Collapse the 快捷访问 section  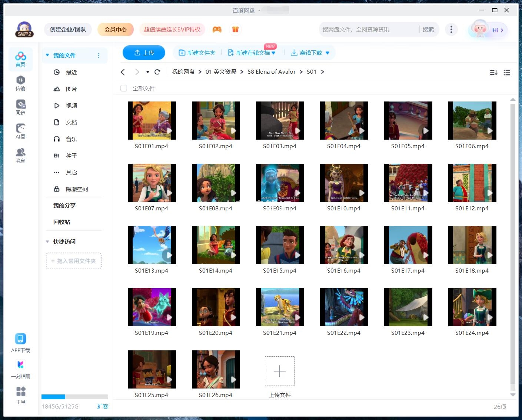pyautogui.click(x=47, y=241)
